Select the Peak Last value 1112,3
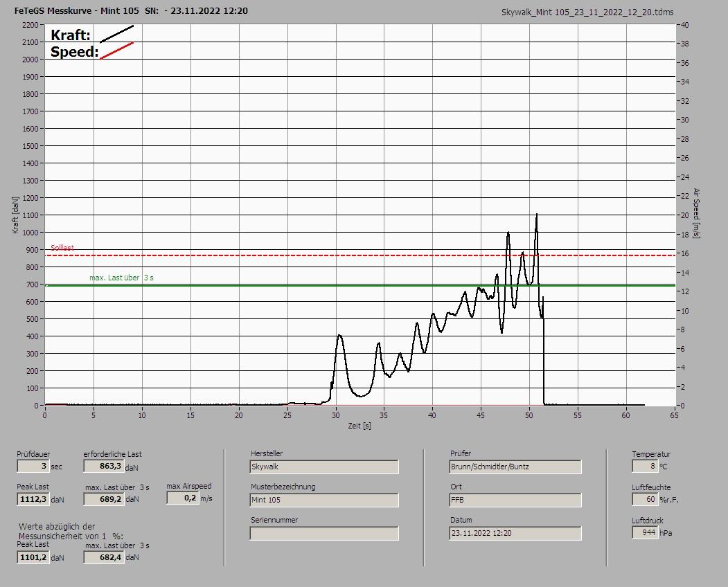The image size is (728, 587). (33, 499)
